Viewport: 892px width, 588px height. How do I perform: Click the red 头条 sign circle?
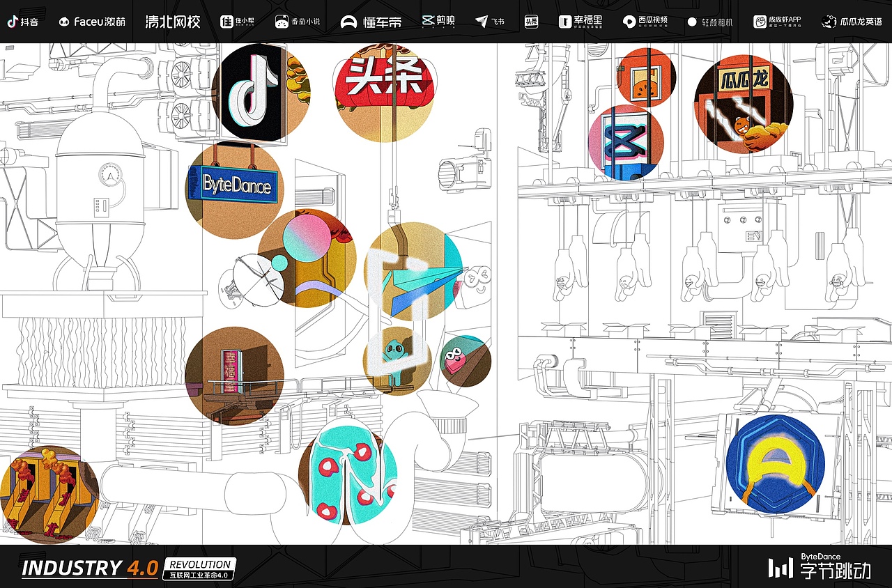click(x=385, y=93)
